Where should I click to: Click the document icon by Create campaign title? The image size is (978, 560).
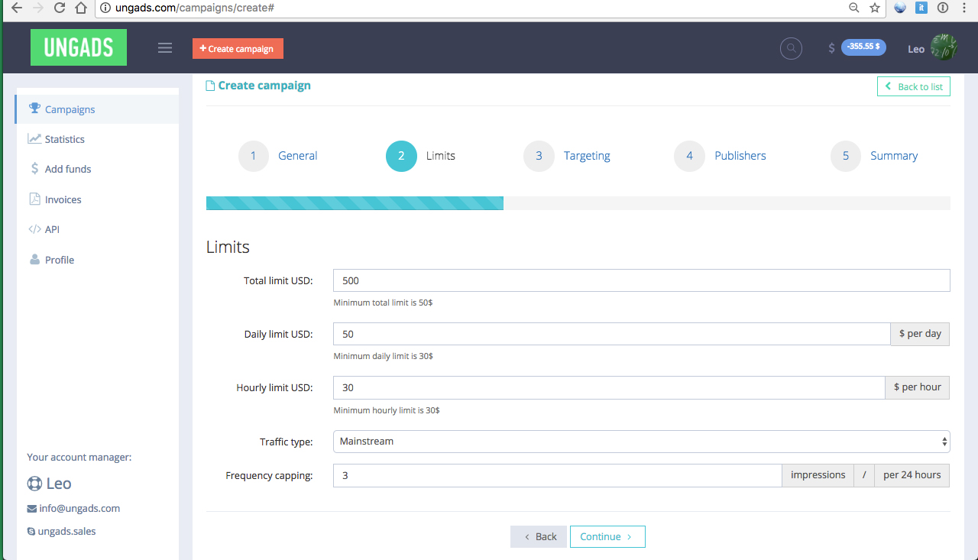point(210,86)
